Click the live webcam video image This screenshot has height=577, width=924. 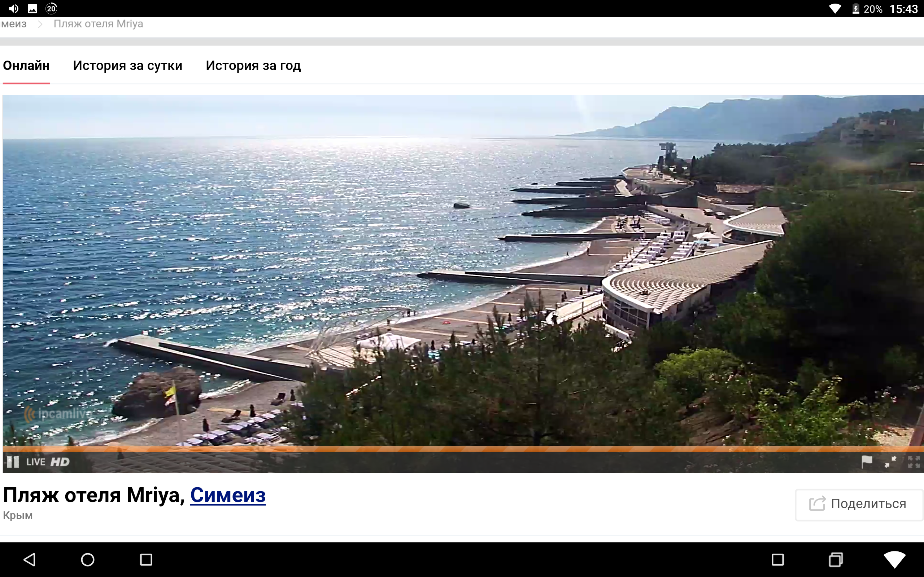pos(462,267)
